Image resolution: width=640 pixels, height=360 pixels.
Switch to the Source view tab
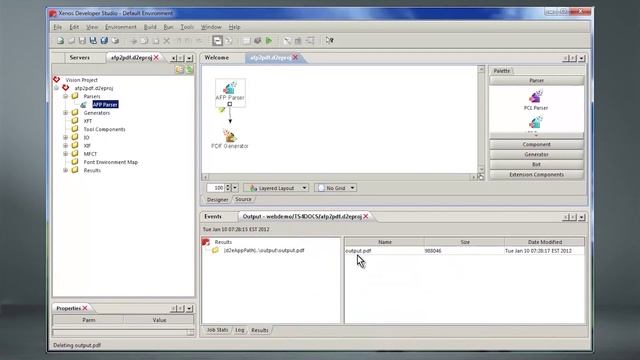point(243,199)
